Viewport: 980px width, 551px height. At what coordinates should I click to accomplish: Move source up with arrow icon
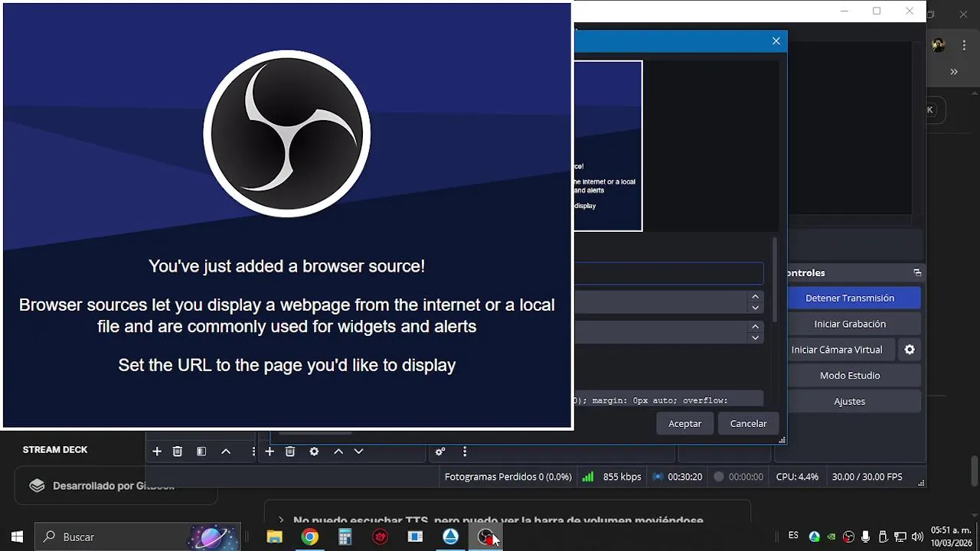click(x=338, y=452)
